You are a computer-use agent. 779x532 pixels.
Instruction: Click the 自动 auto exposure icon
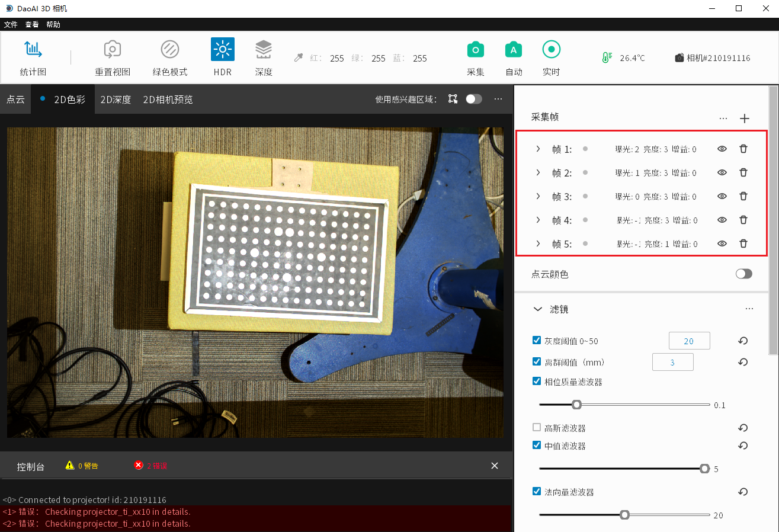(514, 50)
